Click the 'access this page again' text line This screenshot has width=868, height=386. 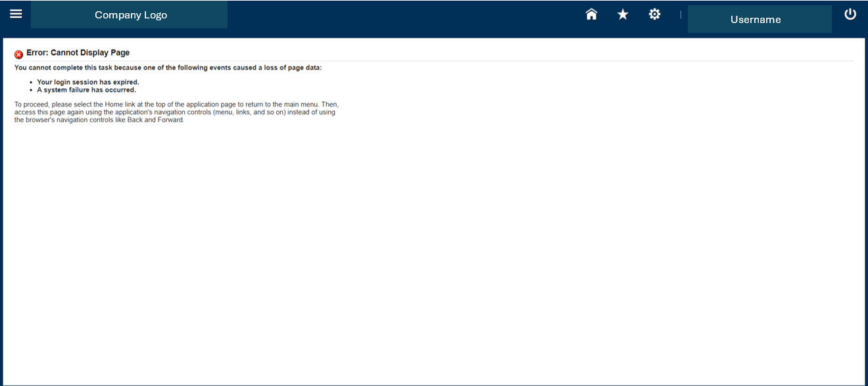(174, 112)
